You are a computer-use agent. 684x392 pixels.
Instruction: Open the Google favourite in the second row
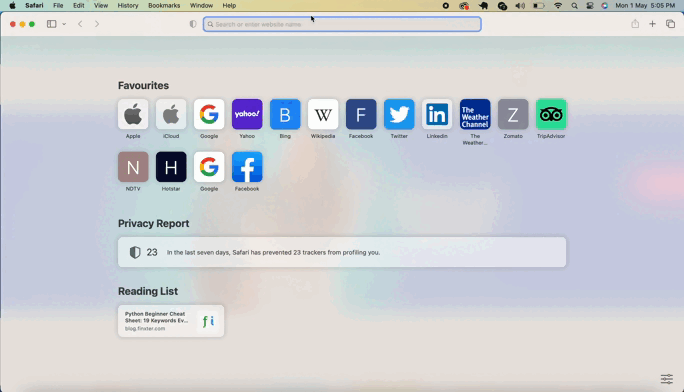pos(209,167)
